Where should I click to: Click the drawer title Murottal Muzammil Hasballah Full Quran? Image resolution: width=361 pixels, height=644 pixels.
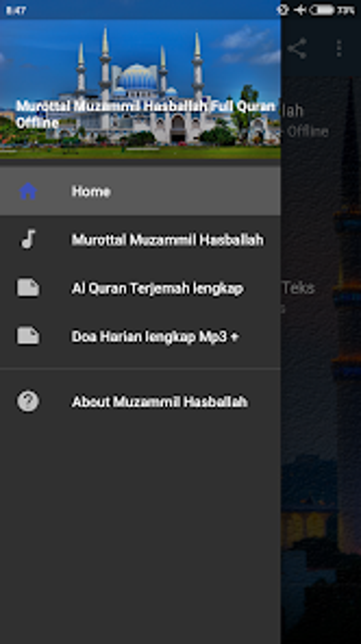145,106
